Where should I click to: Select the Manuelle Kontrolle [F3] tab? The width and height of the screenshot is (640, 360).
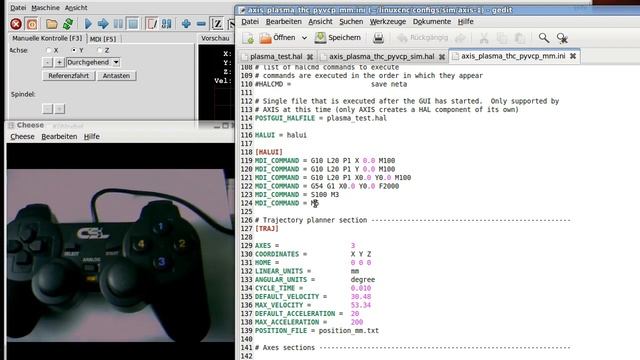point(47,38)
